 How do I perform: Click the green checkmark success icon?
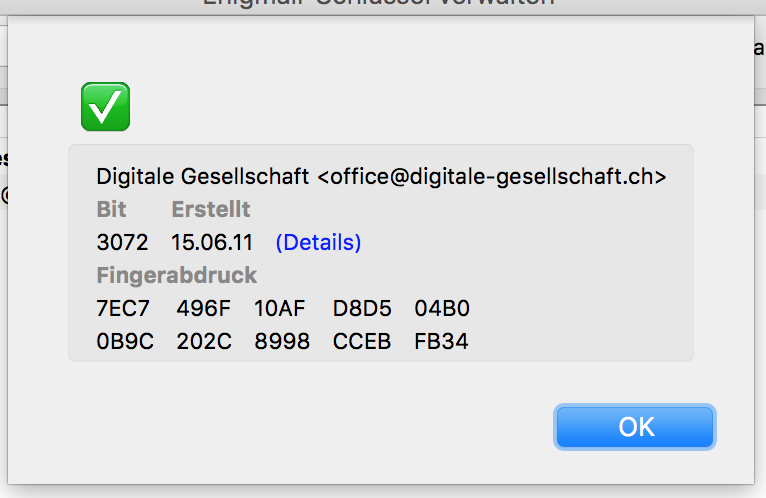tap(106, 107)
